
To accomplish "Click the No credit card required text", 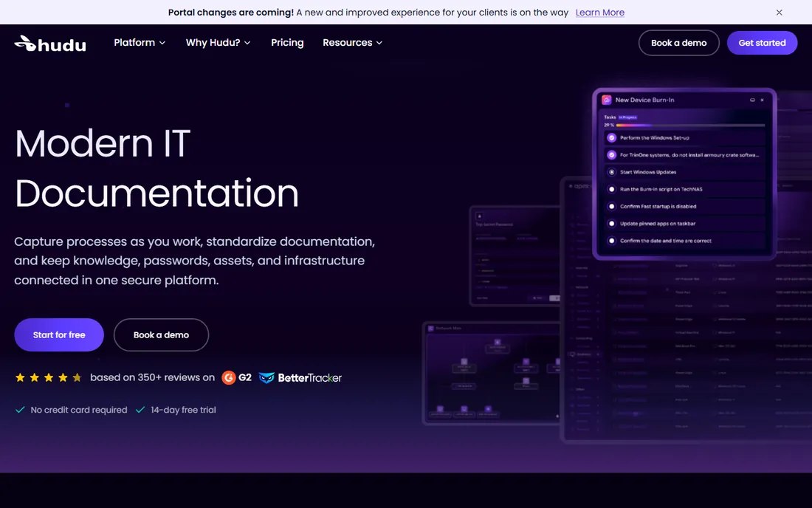I will click(79, 410).
